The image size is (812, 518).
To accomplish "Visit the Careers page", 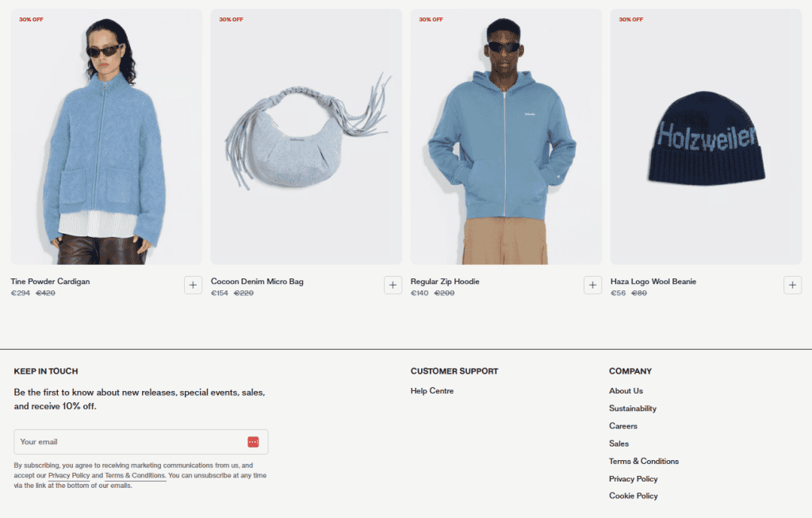I will click(x=623, y=426).
